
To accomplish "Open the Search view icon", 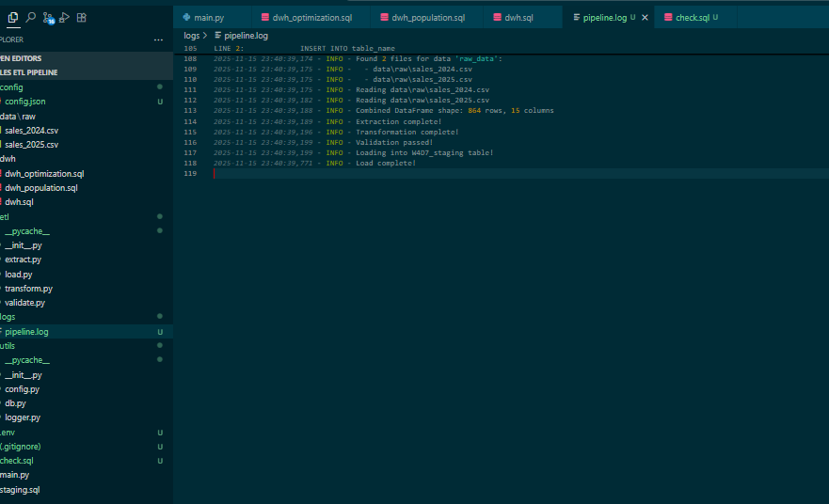I will 31,18.
